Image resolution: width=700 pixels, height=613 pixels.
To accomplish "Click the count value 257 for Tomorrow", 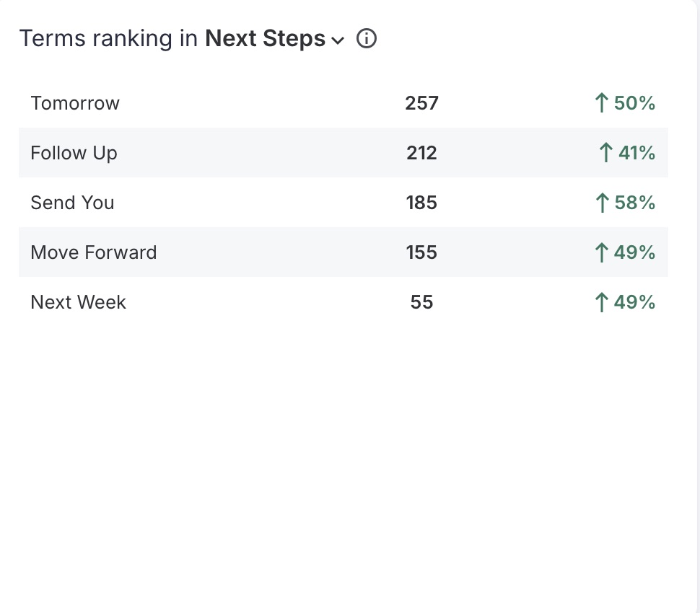I will pyautogui.click(x=421, y=102).
